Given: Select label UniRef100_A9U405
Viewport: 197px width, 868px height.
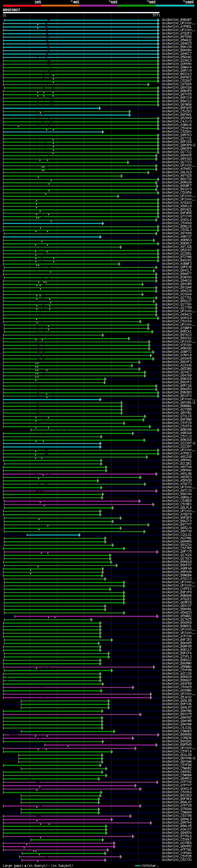Looking at the screenshot, I should coord(176,155).
